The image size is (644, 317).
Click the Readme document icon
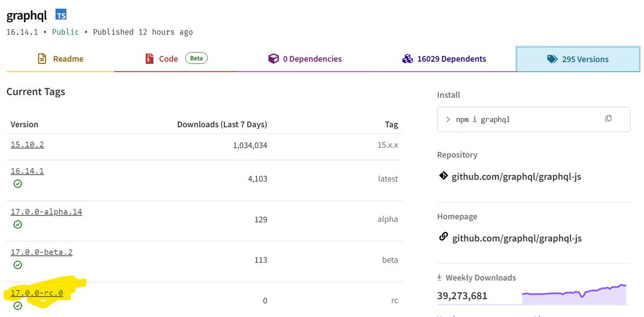pyautogui.click(x=42, y=59)
